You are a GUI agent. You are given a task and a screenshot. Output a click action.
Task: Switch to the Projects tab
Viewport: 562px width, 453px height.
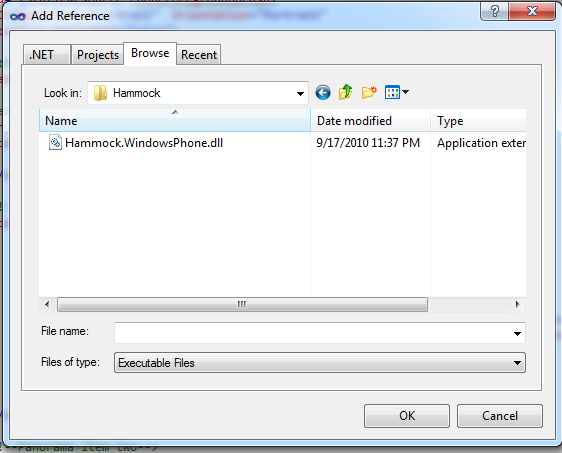98,55
